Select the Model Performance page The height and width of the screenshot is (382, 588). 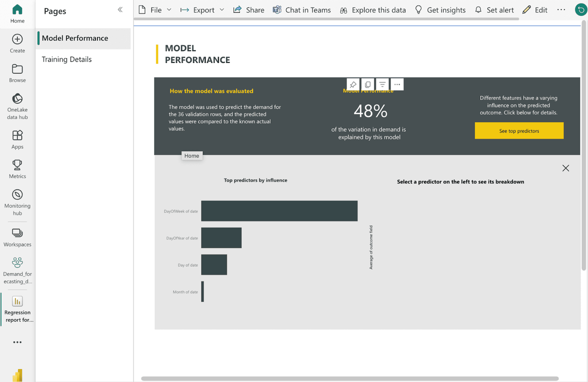74,37
